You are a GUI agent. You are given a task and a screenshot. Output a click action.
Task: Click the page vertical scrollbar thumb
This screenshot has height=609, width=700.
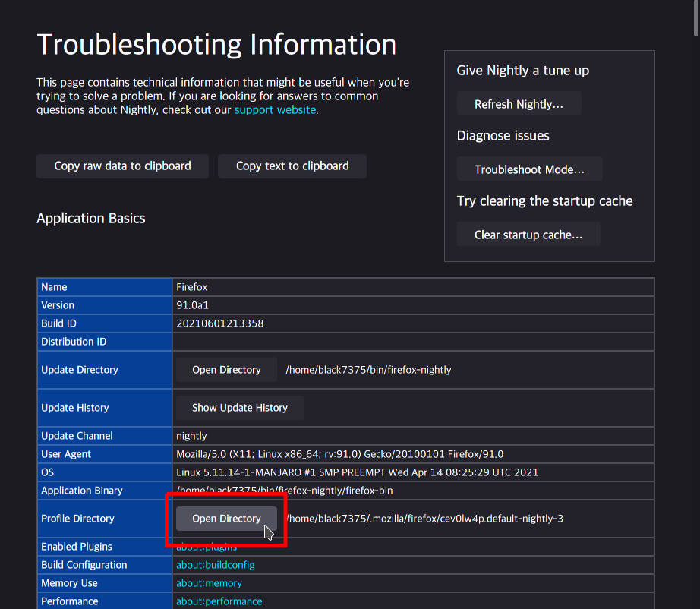coord(696,18)
